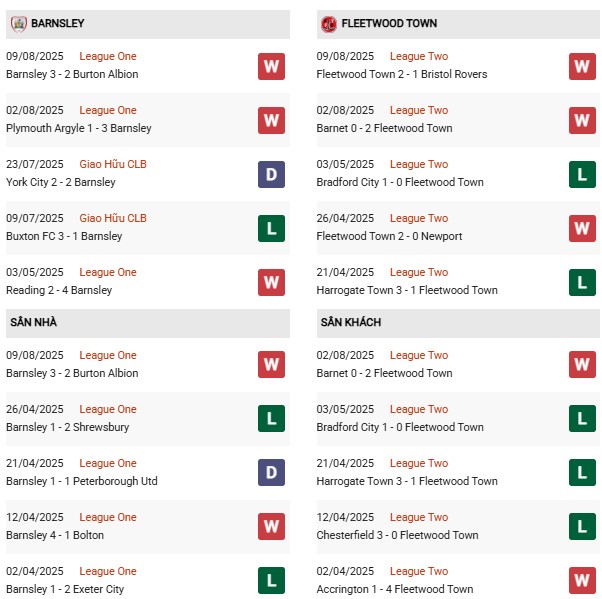Select the SÂN NHÀ section header
The height and width of the screenshot is (599, 602).
[34, 322]
